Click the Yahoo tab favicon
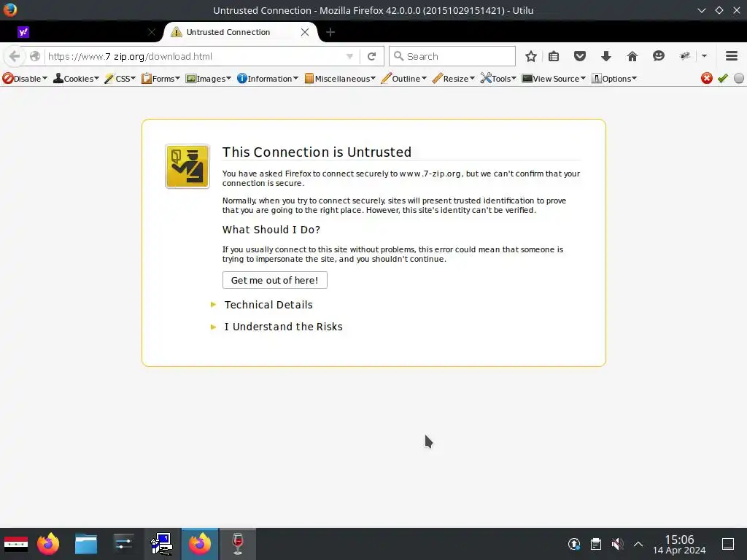Image resolution: width=747 pixels, height=560 pixels. tap(23, 32)
